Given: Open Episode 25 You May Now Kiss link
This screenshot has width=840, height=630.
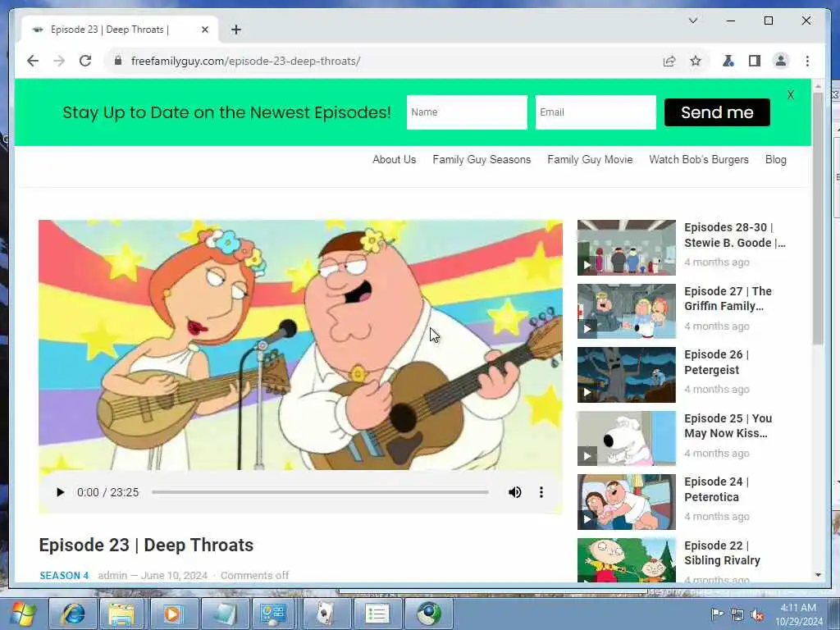Looking at the screenshot, I should point(728,426).
